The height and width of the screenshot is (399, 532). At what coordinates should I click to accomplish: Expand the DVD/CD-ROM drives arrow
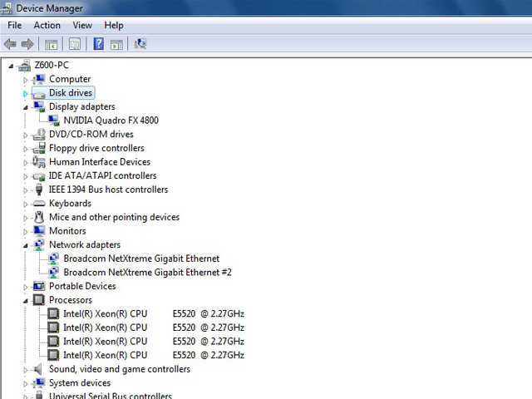[x=26, y=135]
